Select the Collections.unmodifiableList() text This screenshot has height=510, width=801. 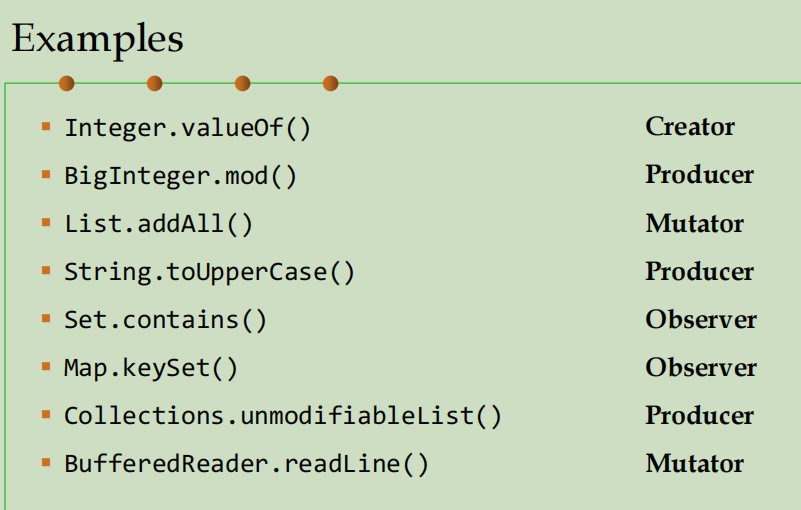[283, 416]
